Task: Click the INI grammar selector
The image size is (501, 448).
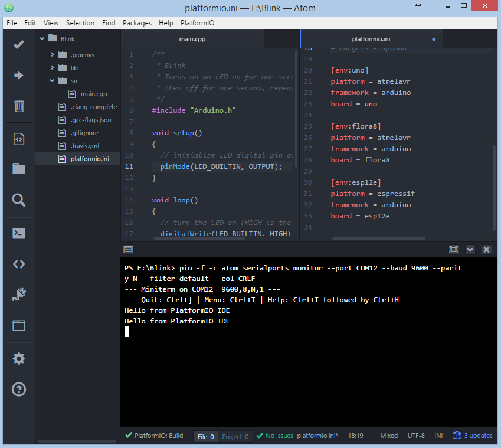Action: [438, 436]
